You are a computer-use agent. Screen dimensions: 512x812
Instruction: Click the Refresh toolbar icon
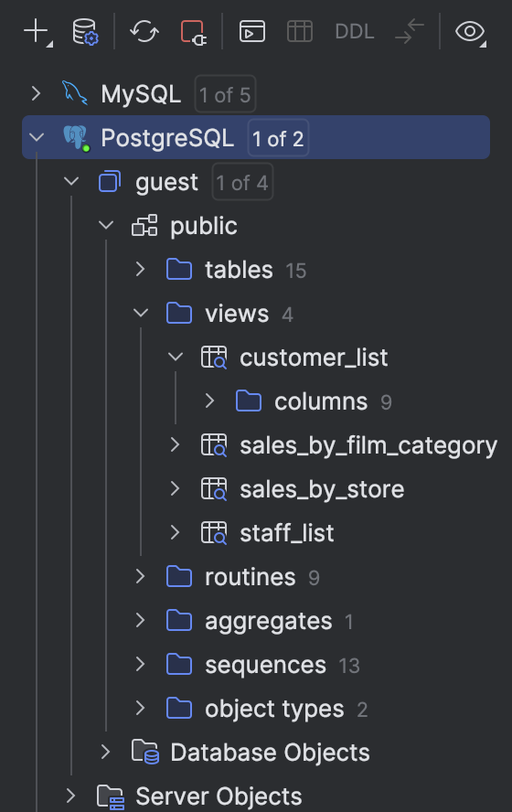click(144, 32)
